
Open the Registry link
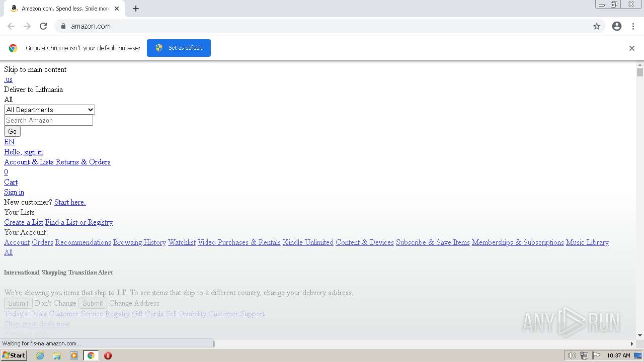pyautogui.click(x=117, y=314)
